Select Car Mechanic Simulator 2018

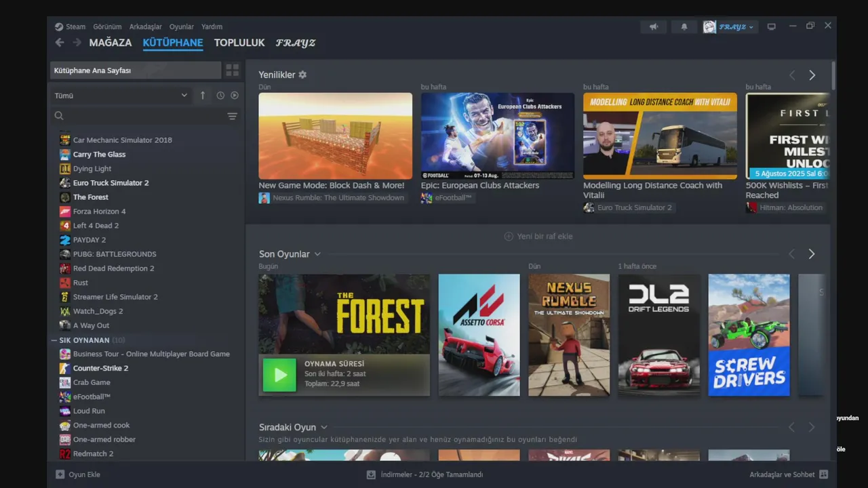123,140
